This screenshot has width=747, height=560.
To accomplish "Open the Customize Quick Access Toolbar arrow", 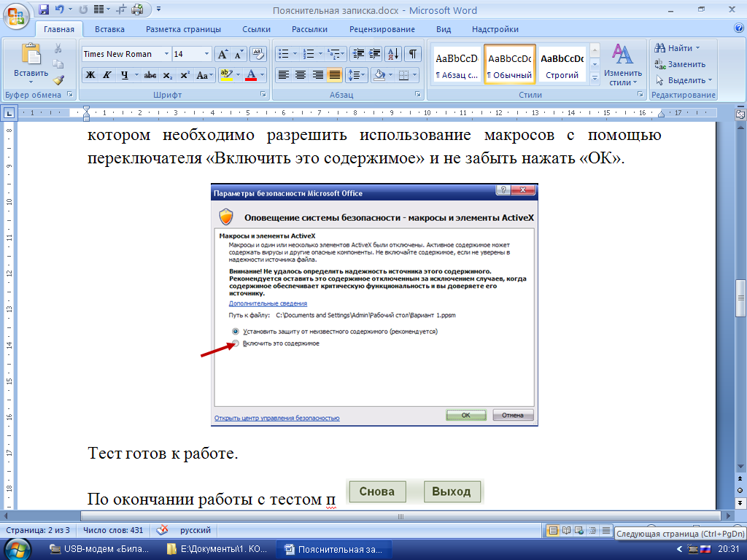I will (x=158, y=9).
